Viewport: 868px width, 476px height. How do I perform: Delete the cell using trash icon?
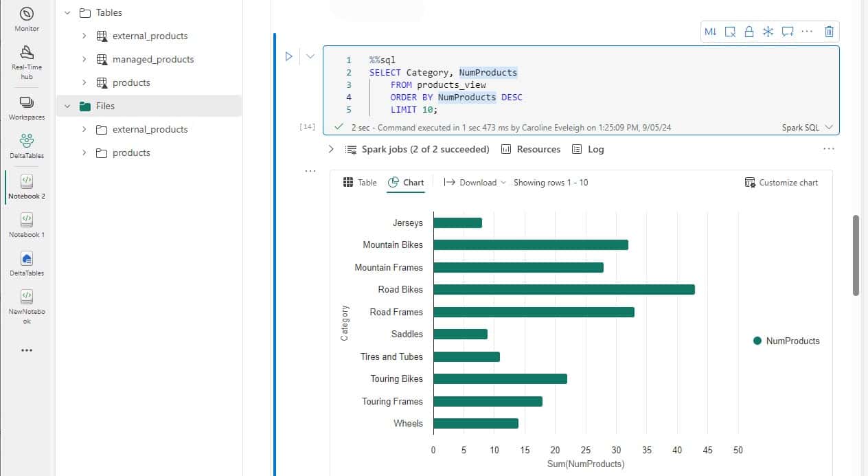click(829, 32)
